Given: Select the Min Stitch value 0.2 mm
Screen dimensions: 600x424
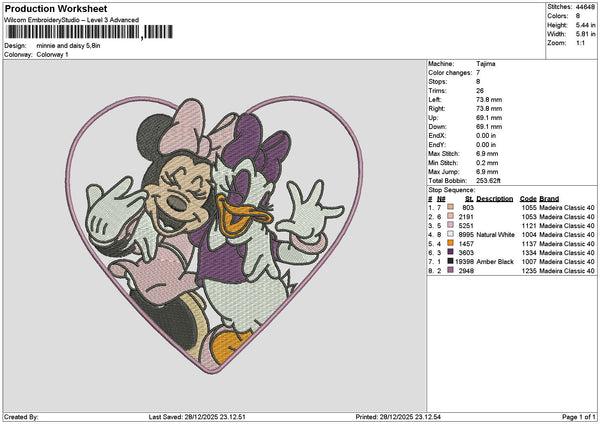Looking at the screenshot, I should coord(487,163).
